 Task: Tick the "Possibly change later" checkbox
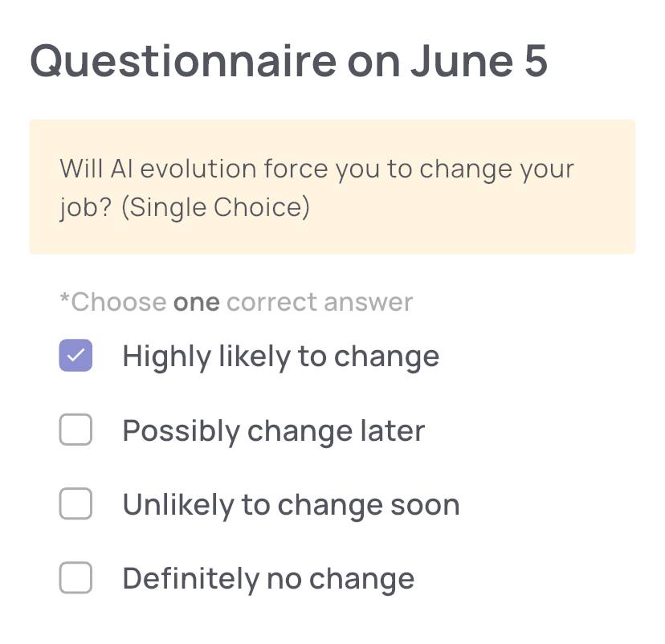pyautogui.click(x=75, y=430)
